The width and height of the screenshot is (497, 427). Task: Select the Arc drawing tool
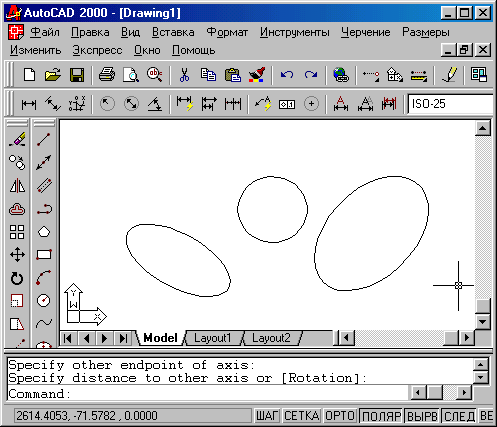[x=44, y=277]
